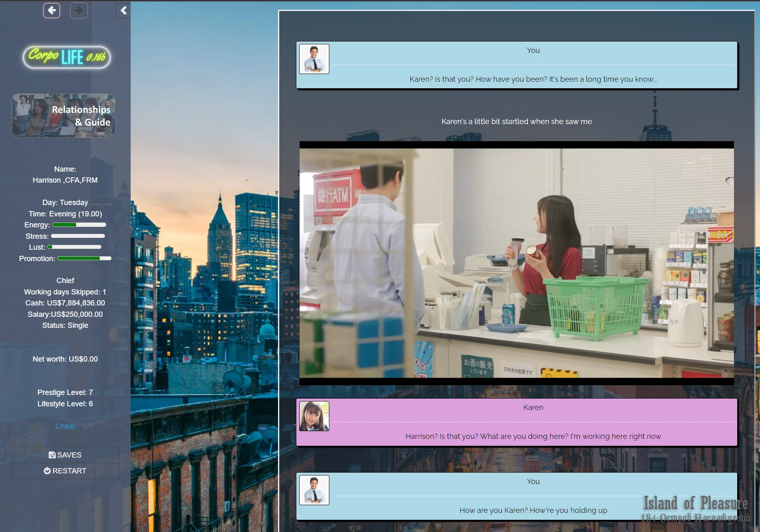Click the Island of Pleasure watermark
This screenshot has width=760, height=532.
(x=695, y=508)
